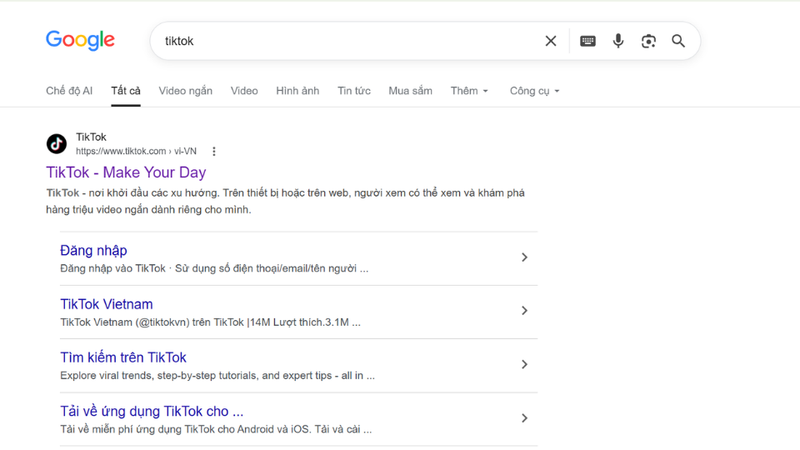800x450 pixels.
Task: Select the Tin tức tab
Action: tap(354, 91)
